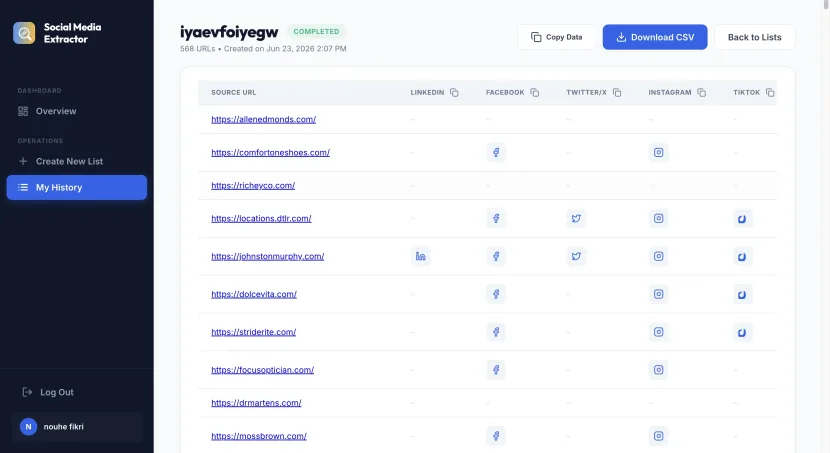830x453 pixels.
Task: Click the SOURCE URL column header
Action: (x=233, y=92)
